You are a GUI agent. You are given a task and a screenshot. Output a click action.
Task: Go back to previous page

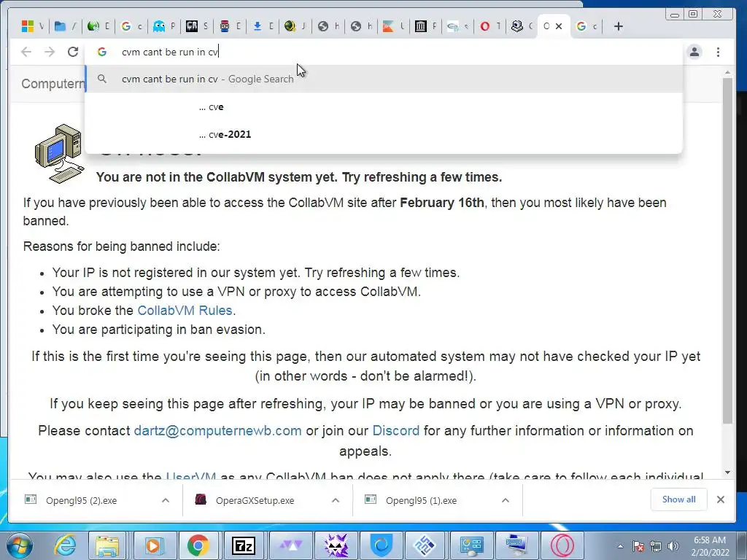[26, 52]
